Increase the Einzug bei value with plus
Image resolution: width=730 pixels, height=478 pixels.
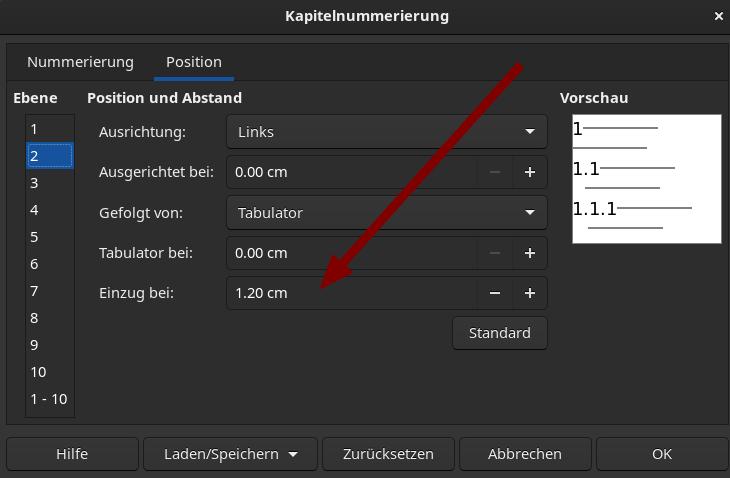(530, 293)
